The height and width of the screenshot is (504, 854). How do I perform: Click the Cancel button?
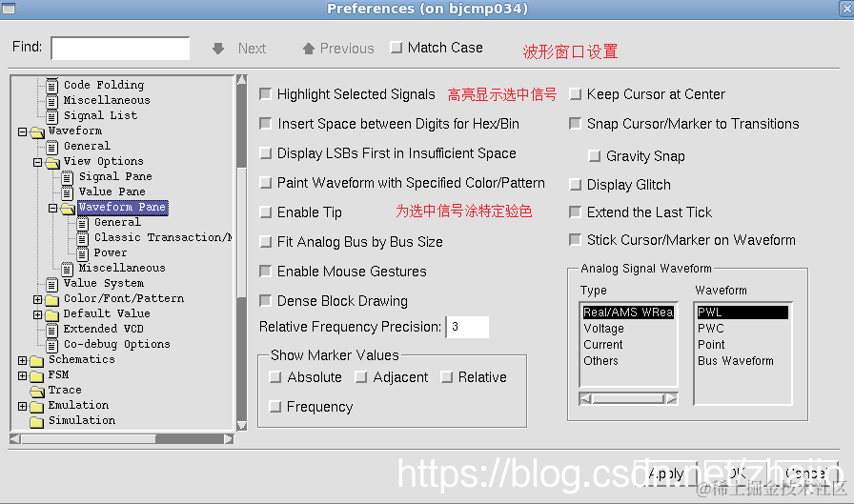[x=806, y=474]
